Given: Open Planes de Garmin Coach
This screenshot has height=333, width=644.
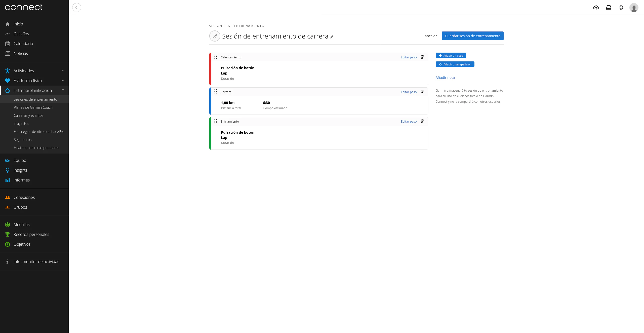Looking at the screenshot, I should (33, 107).
